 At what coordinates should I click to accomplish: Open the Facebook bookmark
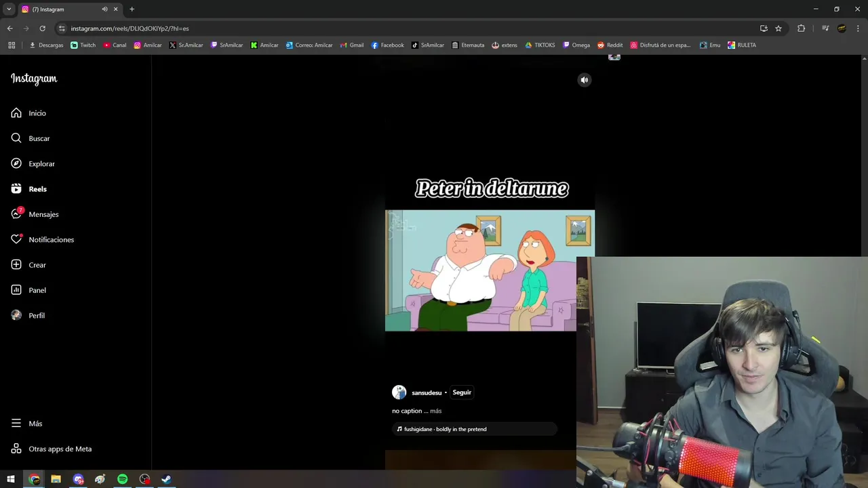tap(388, 45)
